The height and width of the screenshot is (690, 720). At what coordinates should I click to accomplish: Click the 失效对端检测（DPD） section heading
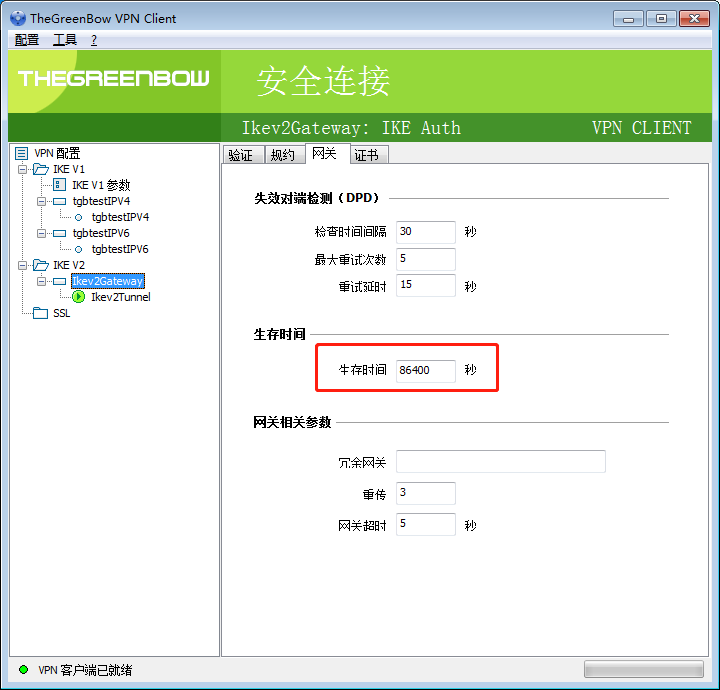317,198
